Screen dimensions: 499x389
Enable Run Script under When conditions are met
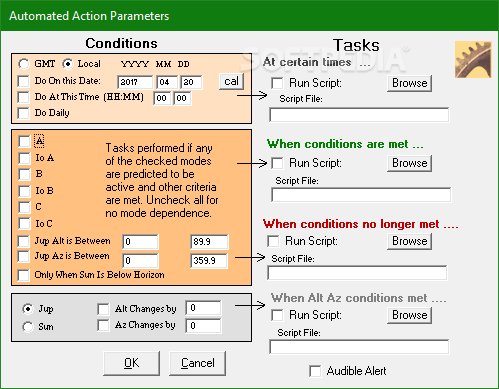pyautogui.click(x=277, y=163)
